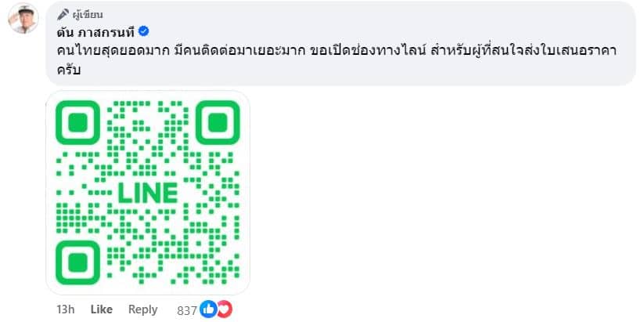This screenshot has width=644, height=322.
Task: Reply to this comment
Action: pyautogui.click(x=142, y=309)
